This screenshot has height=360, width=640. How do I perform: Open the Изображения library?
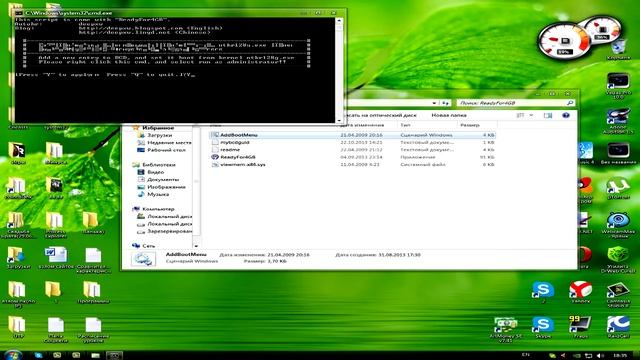161,187
